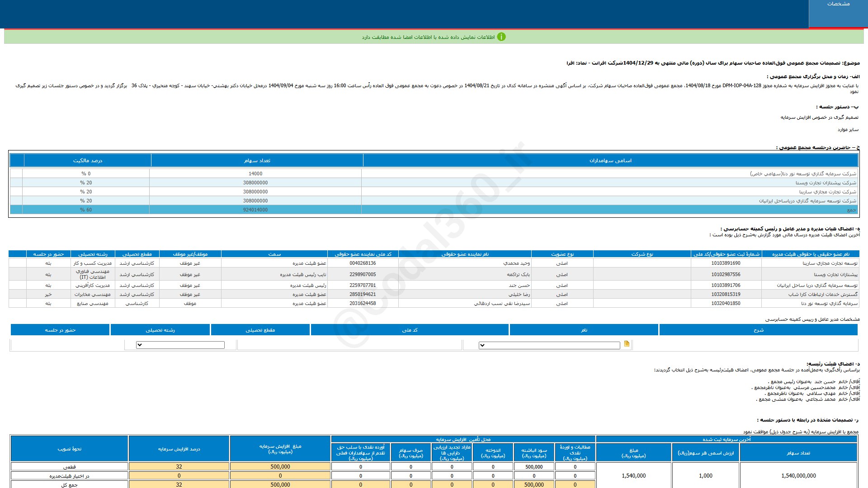Viewport: 868px width, 488px height.
Task: Open the name dropdown next to the document icon
Action: (x=549, y=346)
